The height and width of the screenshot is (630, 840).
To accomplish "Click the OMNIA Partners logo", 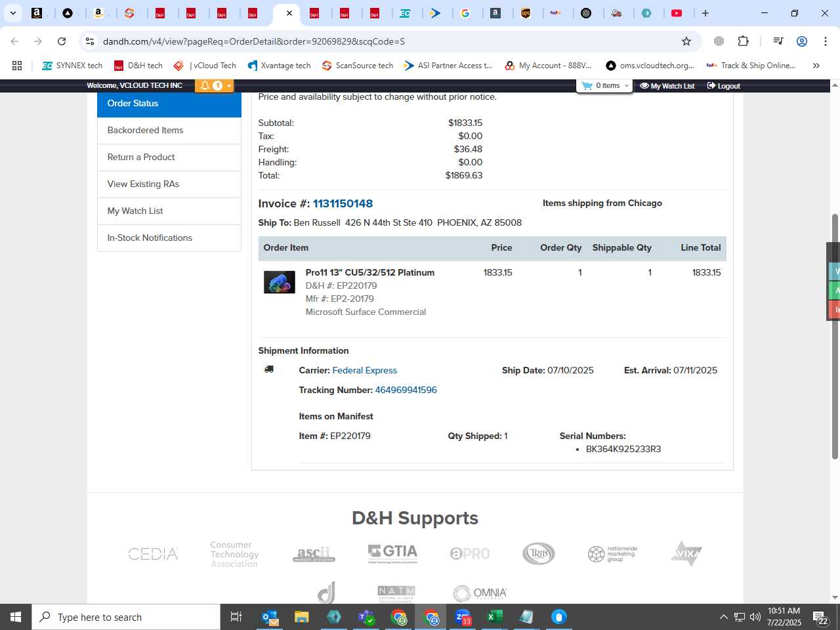I will pyautogui.click(x=480, y=593).
